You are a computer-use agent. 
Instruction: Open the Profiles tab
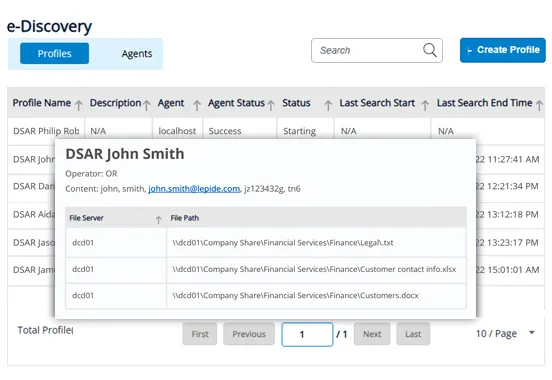(x=55, y=54)
